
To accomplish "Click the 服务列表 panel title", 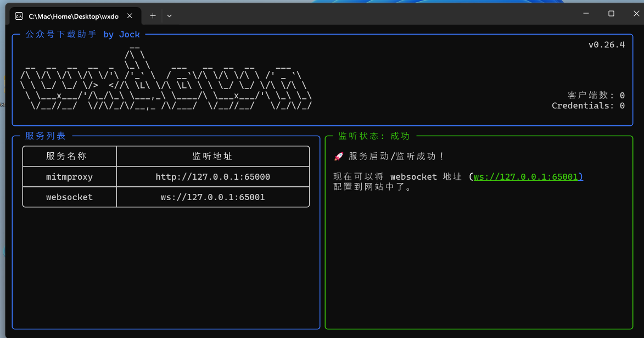I will coord(45,136).
